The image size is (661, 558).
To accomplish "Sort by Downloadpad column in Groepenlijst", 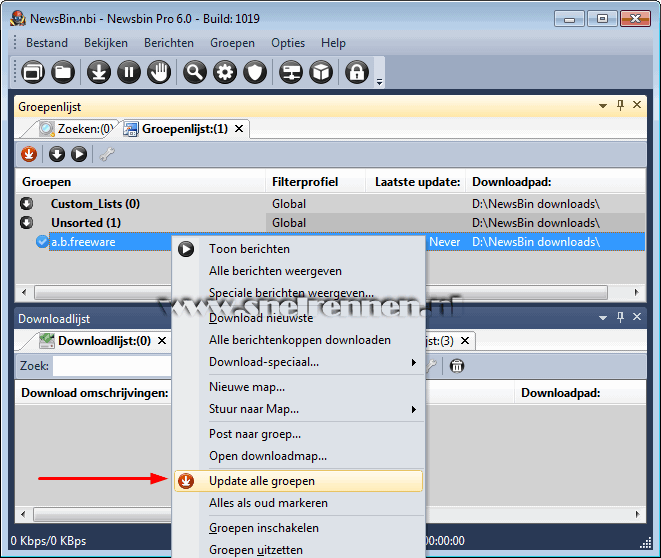I will (556, 182).
